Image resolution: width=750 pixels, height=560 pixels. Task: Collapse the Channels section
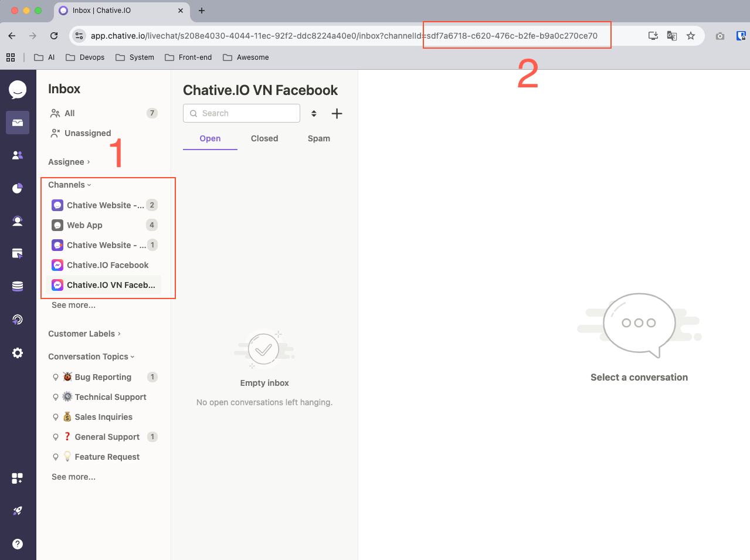(x=69, y=185)
